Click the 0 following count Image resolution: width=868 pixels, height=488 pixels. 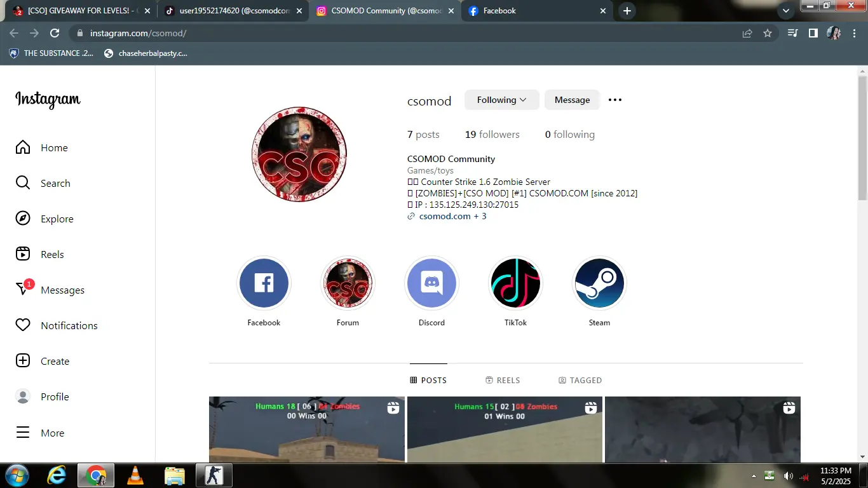point(570,135)
